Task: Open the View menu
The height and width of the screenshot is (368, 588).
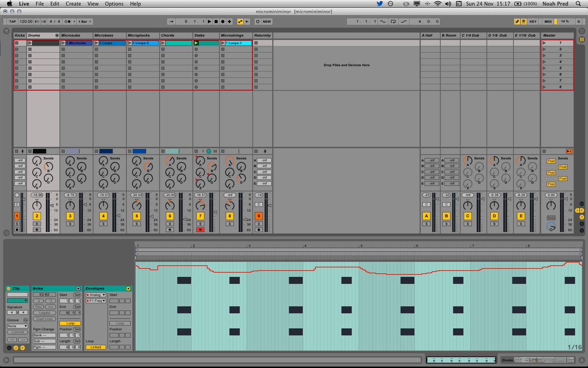Action: (x=93, y=4)
